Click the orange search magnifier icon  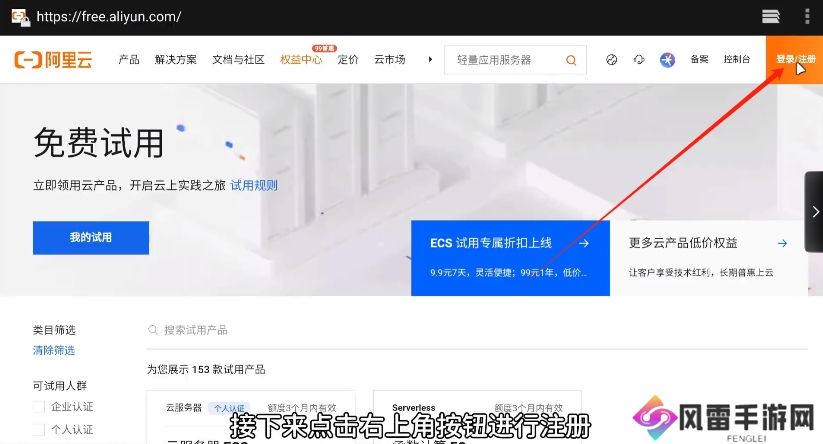coord(571,60)
